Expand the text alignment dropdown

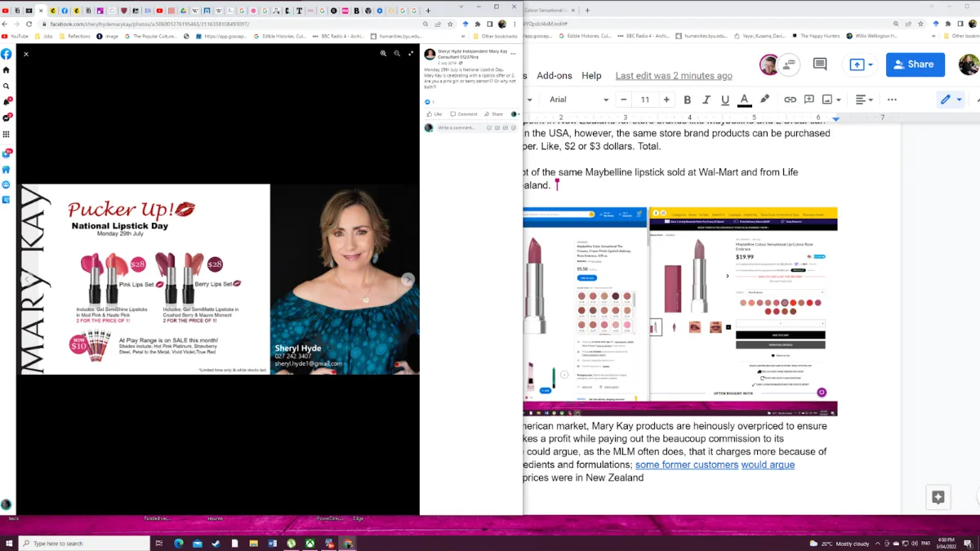(x=864, y=100)
